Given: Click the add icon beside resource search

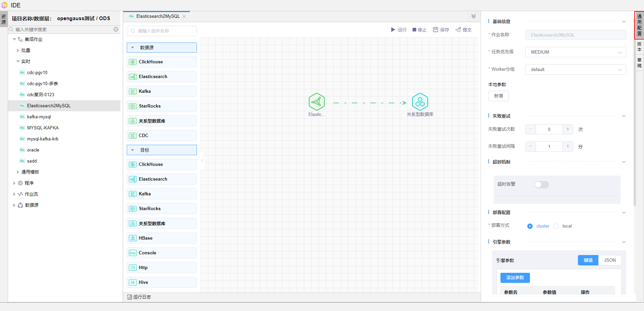Looking at the screenshot, I should 116,29.
